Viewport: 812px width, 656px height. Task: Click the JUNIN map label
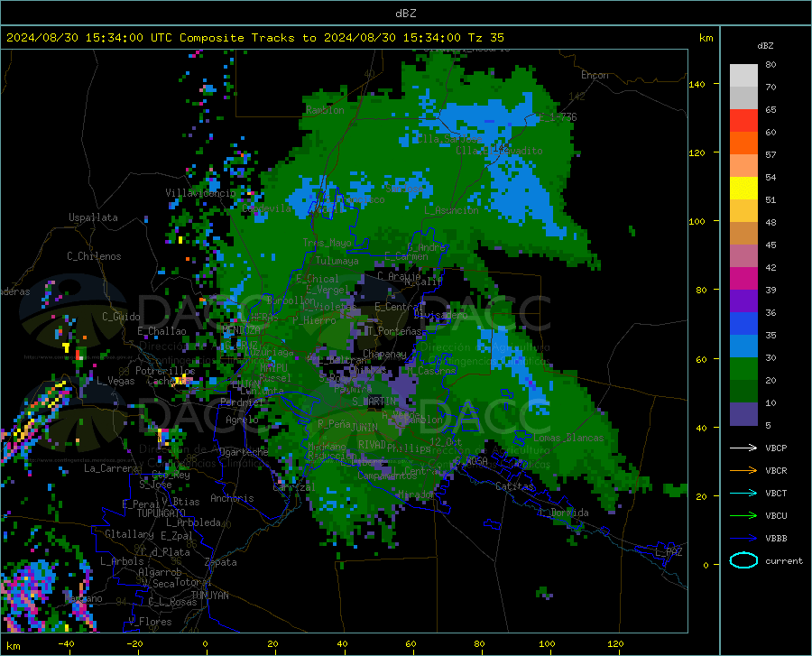pos(364,427)
